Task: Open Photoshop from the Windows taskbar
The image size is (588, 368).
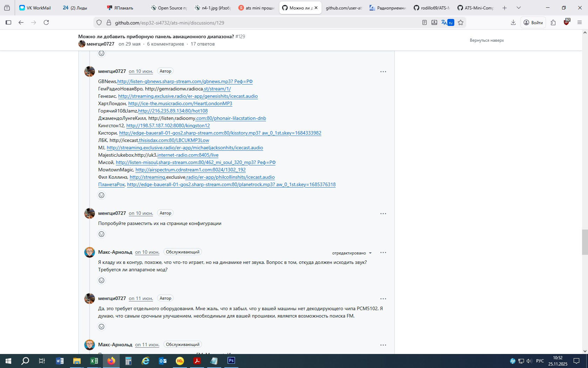Action: coord(231,361)
